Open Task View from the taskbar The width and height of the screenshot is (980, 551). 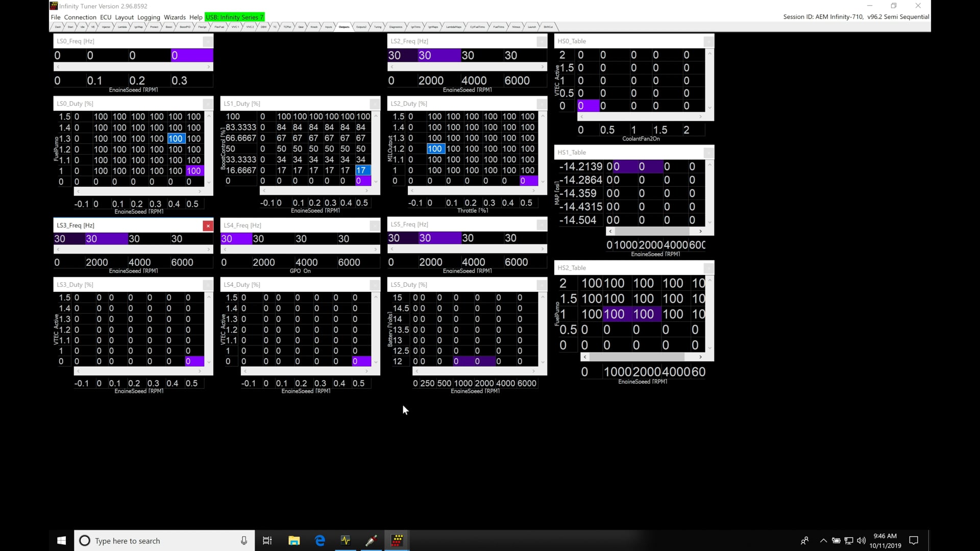(x=267, y=540)
